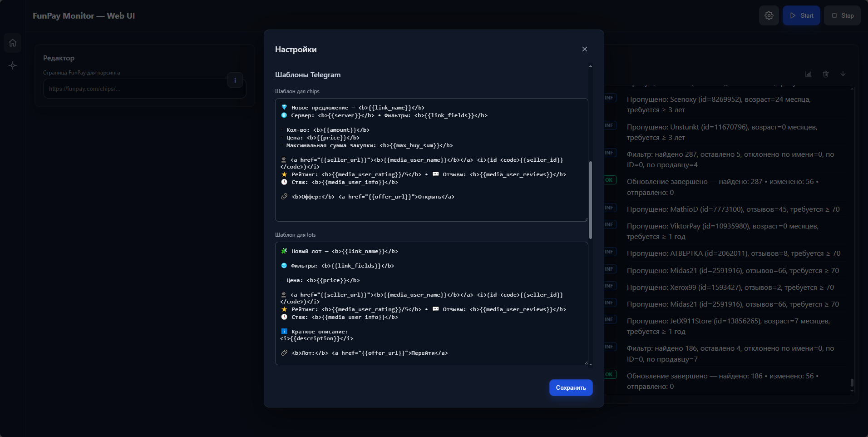Click the settings dialog vertical scrollbar thumb
Image resolution: width=868 pixels, height=437 pixels.
coord(591,200)
